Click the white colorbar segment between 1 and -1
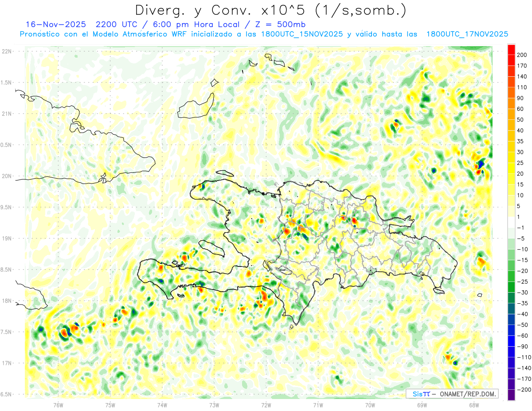Screen dimensions: 532x411 pyautogui.click(x=511, y=222)
